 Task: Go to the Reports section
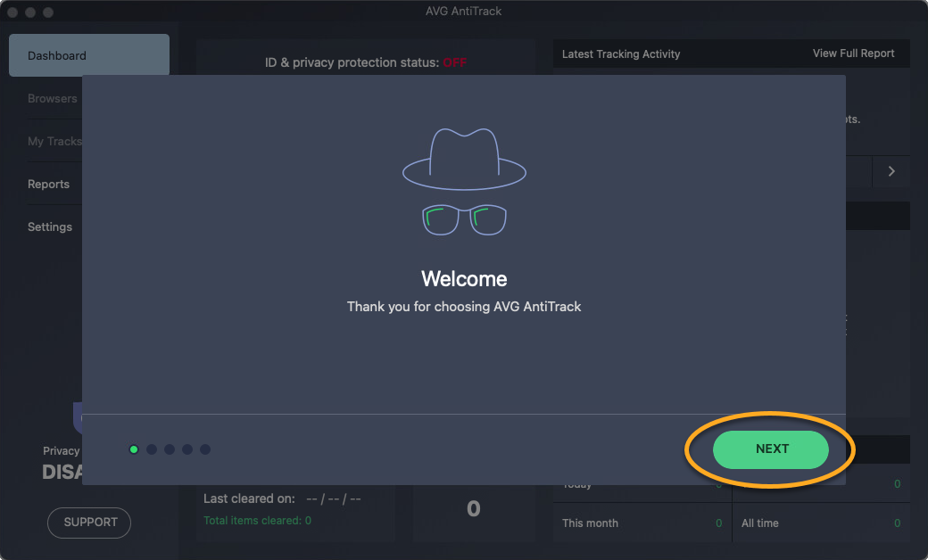48,184
